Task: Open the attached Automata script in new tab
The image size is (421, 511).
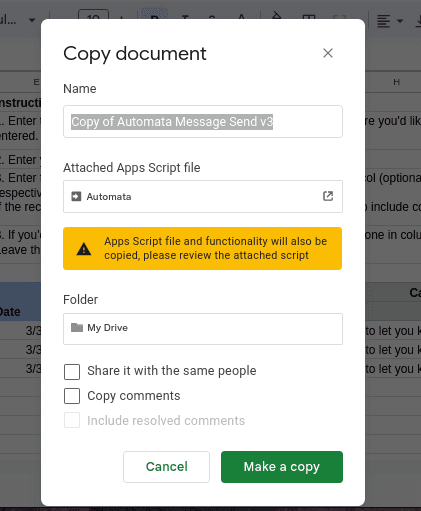Action: (328, 196)
